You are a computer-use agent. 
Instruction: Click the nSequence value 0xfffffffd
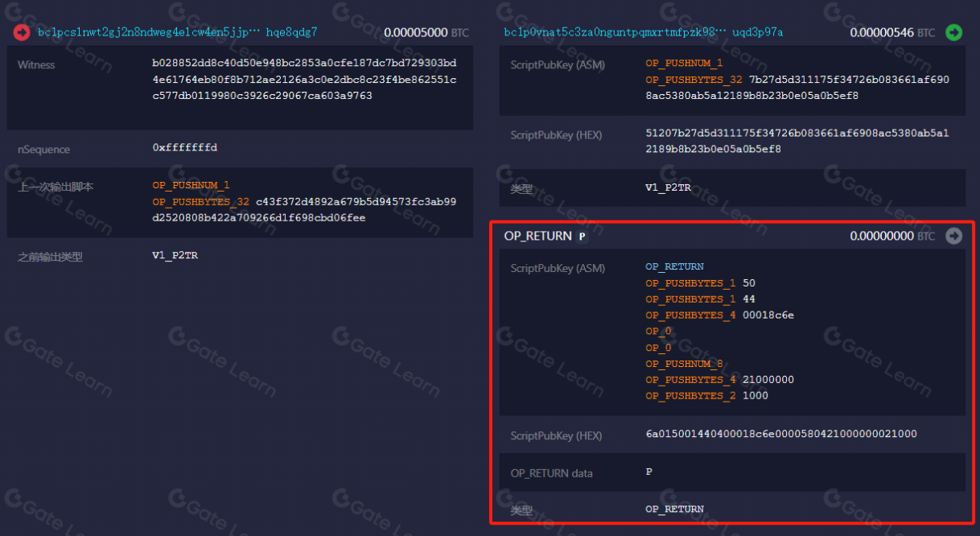184,148
